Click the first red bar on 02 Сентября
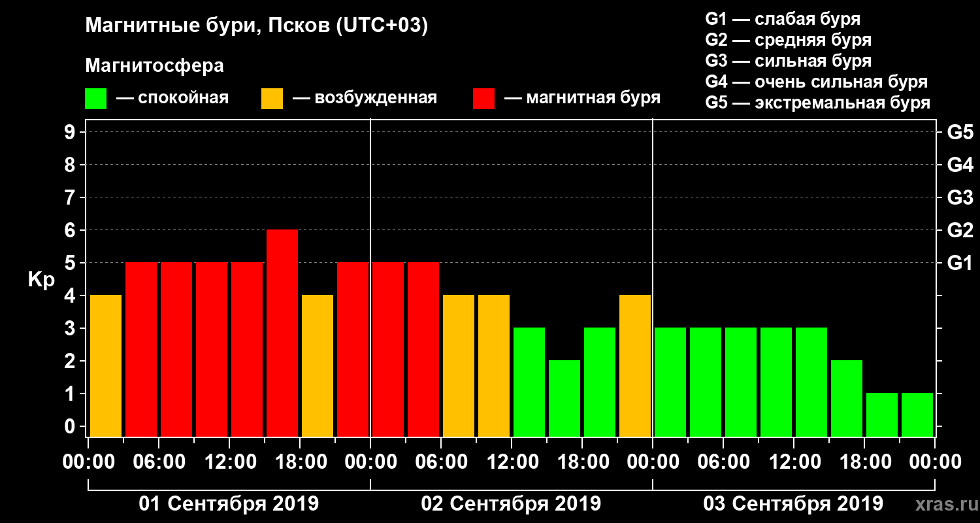 [388, 349]
